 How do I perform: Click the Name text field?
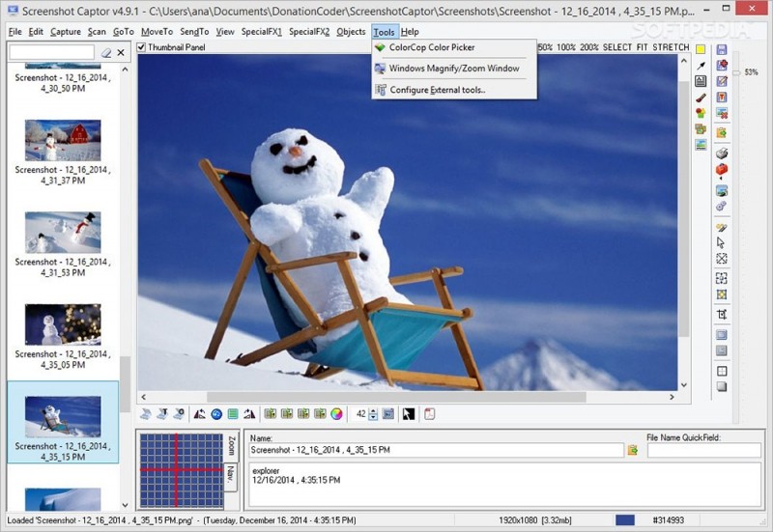point(437,450)
